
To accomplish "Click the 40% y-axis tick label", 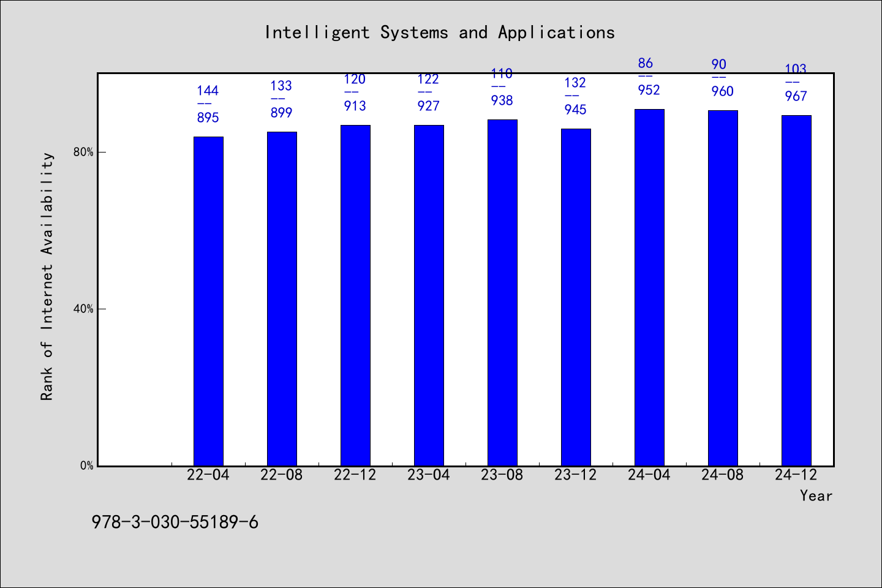I will tap(84, 309).
